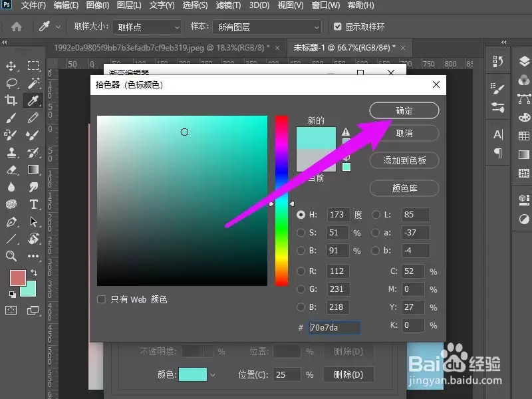Select the Eraser tool
Screen dimensions: 532x399
(x=11, y=170)
